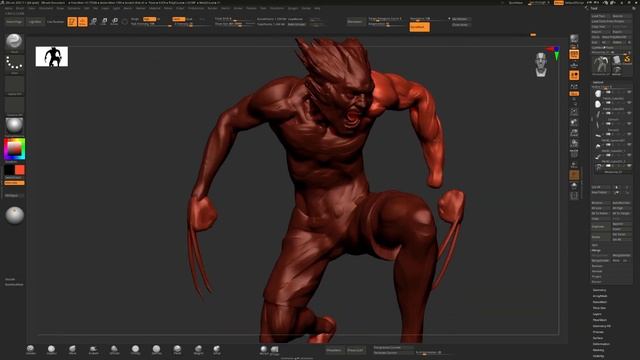Toggle the orange Persp button on right shelf
The image size is (640, 360).
(574, 54)
